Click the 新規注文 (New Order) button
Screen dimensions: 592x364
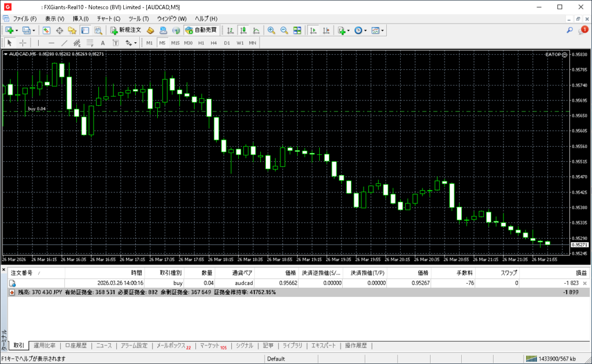(x=125, y=30)
